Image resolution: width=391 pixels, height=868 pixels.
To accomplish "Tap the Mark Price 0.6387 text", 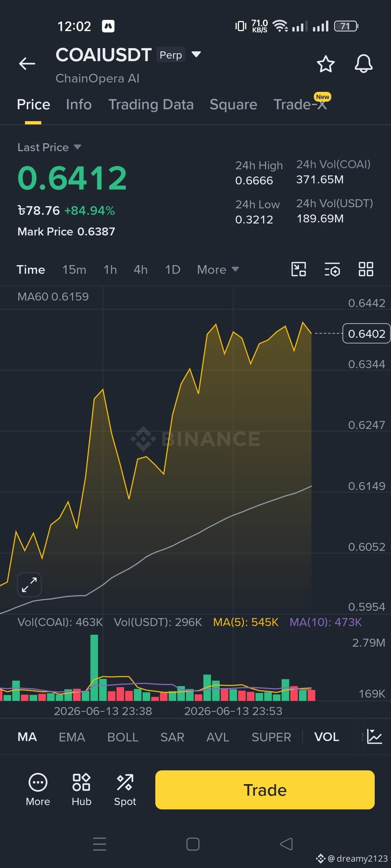I will point(66,231).
